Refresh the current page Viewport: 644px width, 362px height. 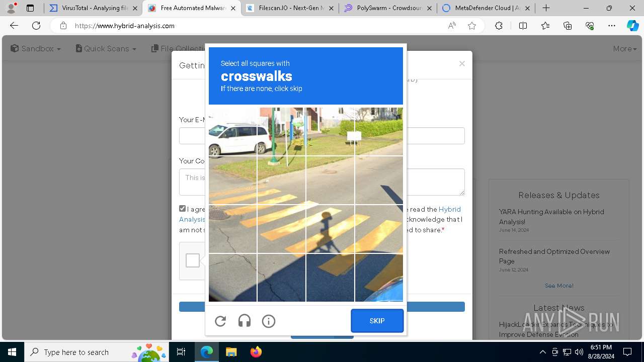36,26
